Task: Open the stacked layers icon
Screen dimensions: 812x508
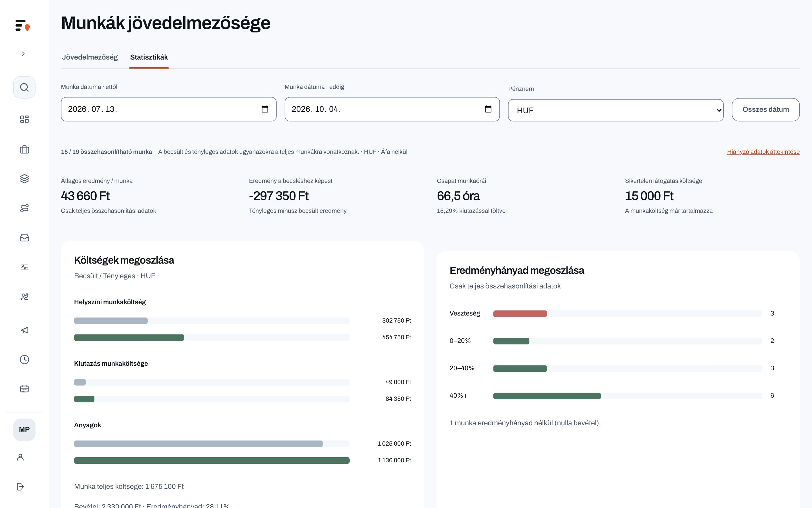Action: click(x=24, y=178)
